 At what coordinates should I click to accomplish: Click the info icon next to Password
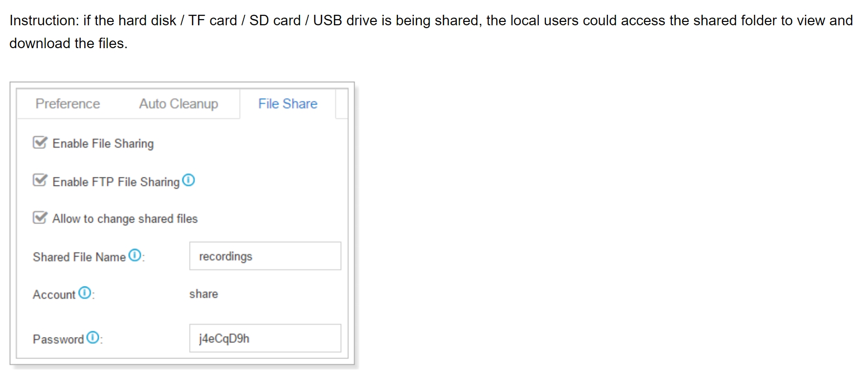[94, 337]
